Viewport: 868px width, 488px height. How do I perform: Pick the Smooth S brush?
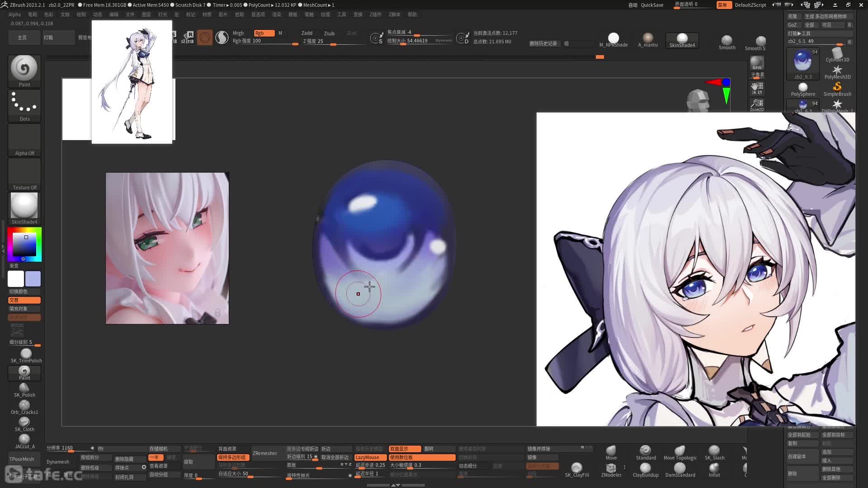coord(755,43)
